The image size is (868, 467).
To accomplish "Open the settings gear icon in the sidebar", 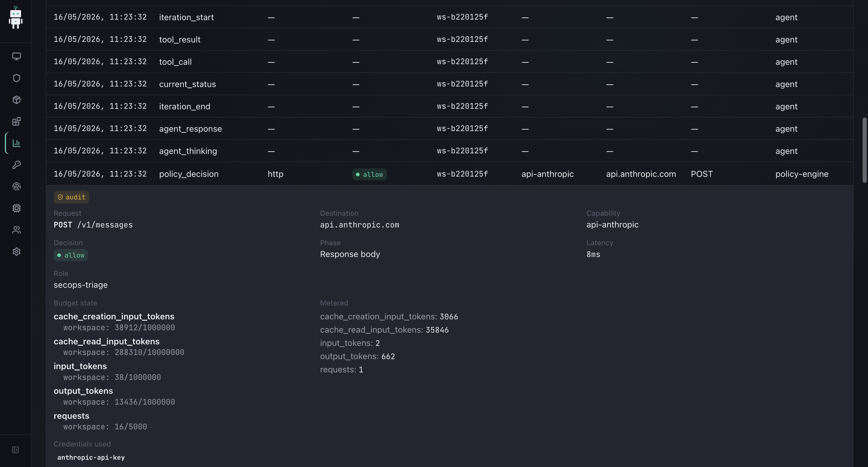I will 17,252.
